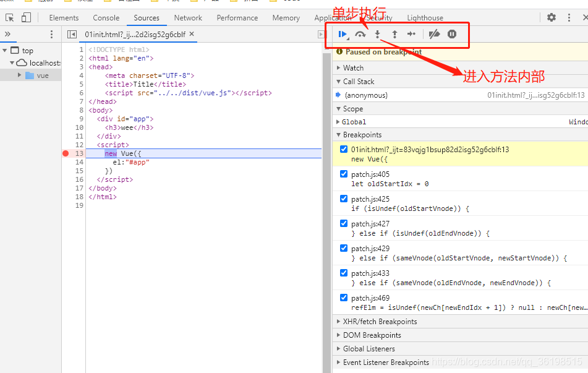Step out of current function
This screenshot has width=588, height=373.
click(394, 35)
